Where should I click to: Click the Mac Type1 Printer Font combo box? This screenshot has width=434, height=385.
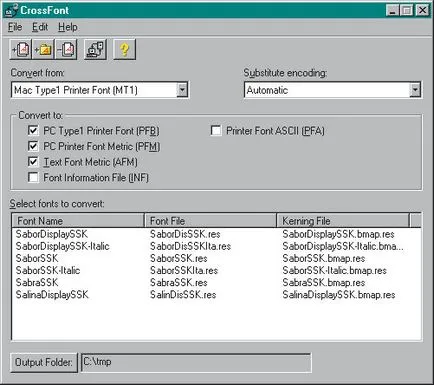(100, 90)
